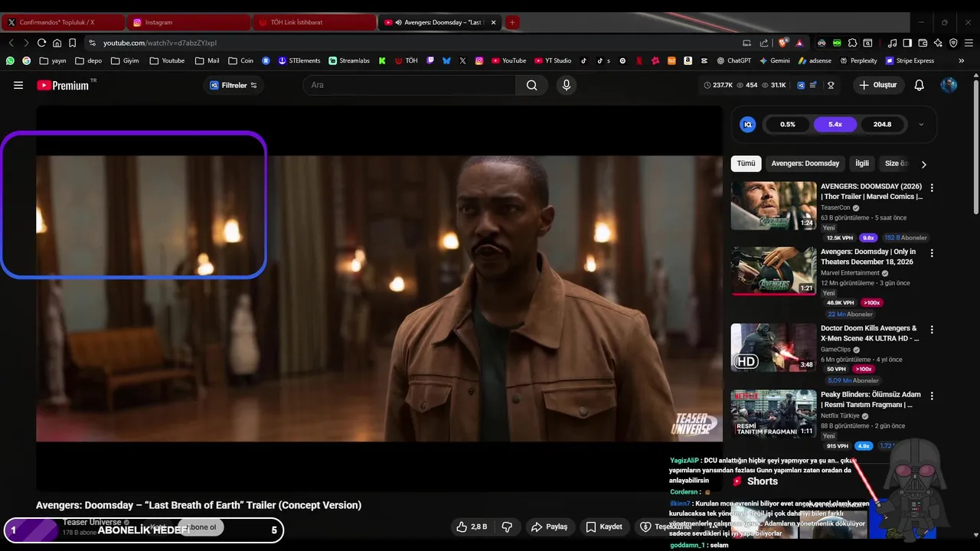Click the vidIQ logo in the stats panel
Viewport: 980px width, 551px height.
pyautogui.click(x=748, y=124)
